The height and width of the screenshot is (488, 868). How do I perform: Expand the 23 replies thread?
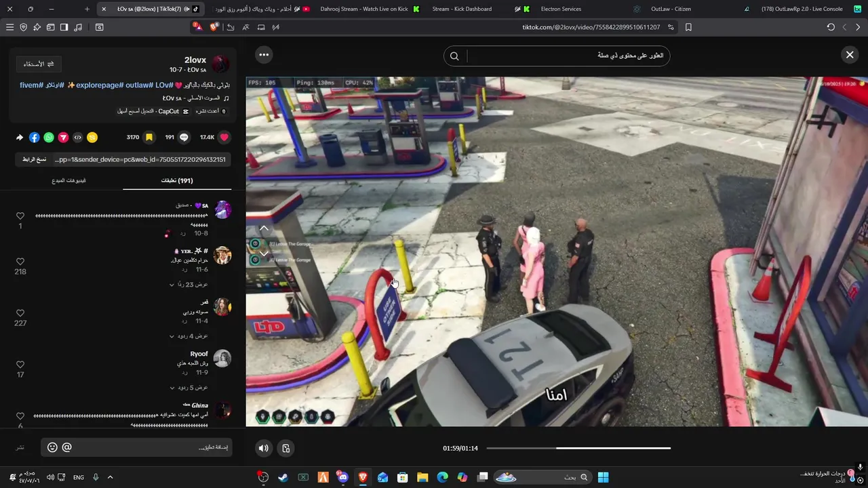(189, 285)
